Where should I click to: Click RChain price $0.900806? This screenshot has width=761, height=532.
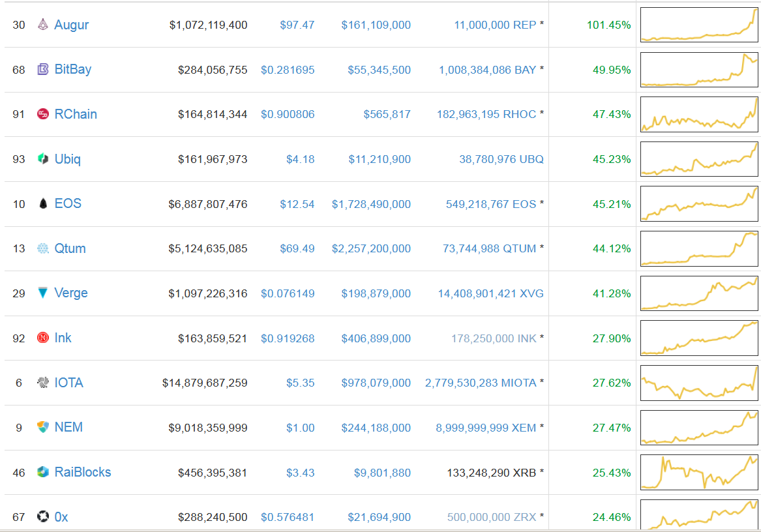point(288,115)
